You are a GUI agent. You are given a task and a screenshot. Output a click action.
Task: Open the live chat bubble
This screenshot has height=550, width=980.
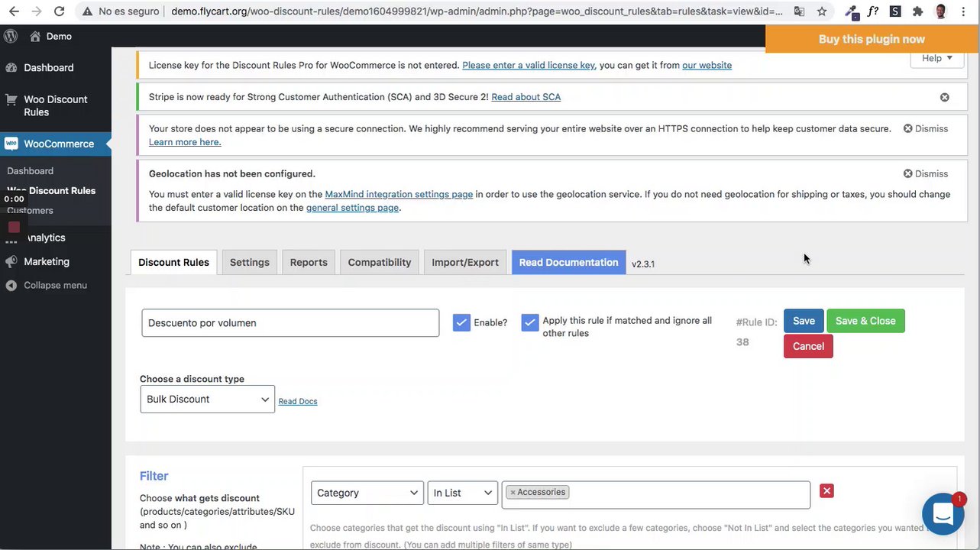click(x=943, y=514)
